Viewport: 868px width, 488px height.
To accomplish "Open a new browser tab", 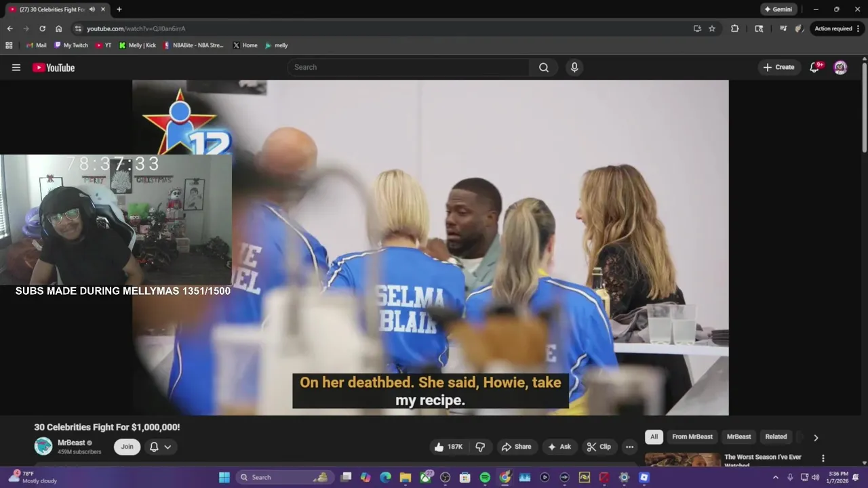I will coord(119,9).
